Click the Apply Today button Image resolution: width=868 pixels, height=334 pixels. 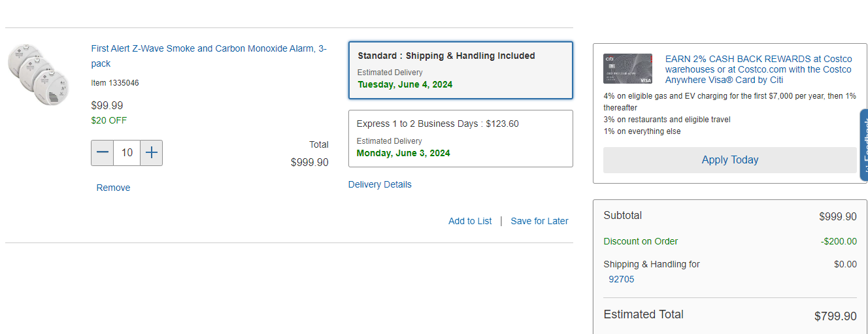pos(729,160)
